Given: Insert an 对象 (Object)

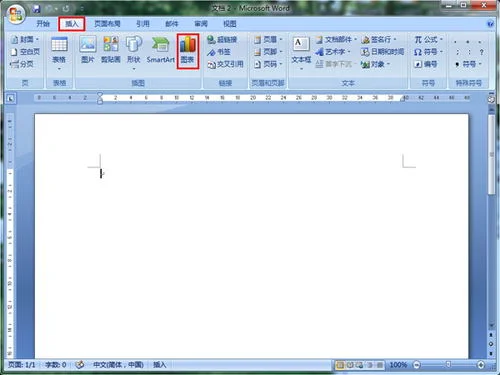Looking at the screenshot, I should point(376,64).
